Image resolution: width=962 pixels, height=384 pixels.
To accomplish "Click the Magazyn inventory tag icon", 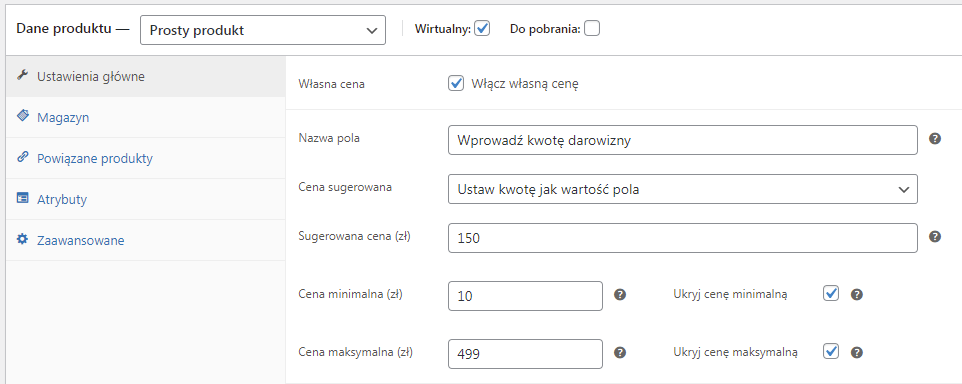I will tap(23, 117).
